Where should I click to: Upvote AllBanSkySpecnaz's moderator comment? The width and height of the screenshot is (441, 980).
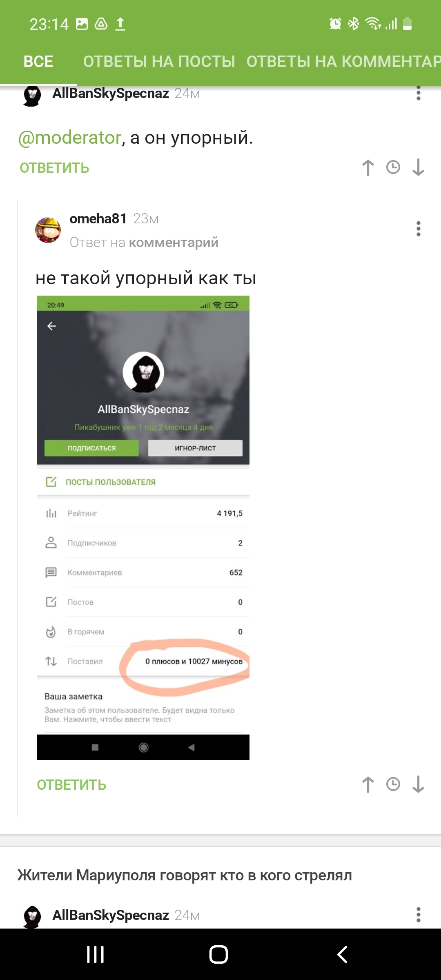click(x=368, y=167)
